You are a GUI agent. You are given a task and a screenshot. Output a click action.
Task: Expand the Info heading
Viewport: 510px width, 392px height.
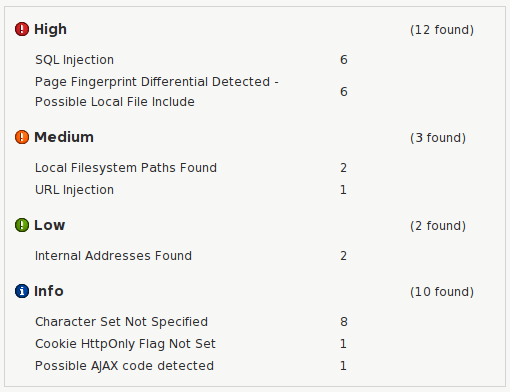click(49, 291)
